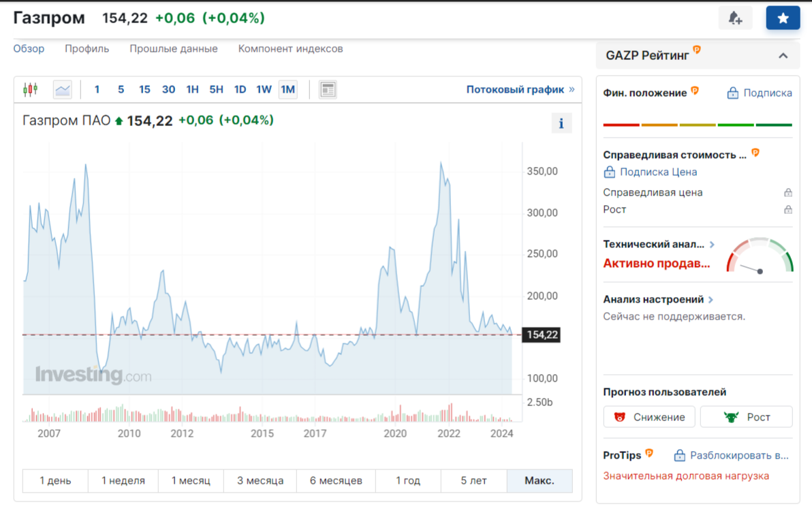Click the Pro badge beside Фин. положение
Viewport: 812px width, 511px height.
click(x=695, y=91)
